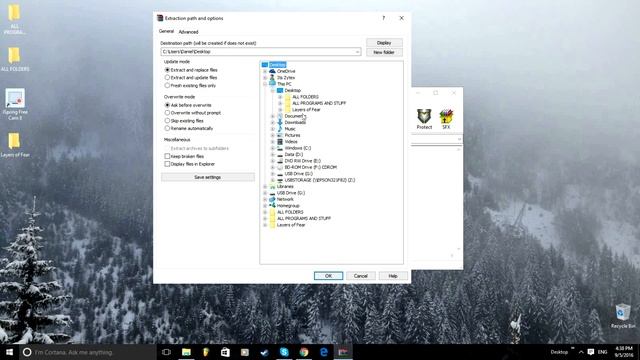Open Microsoft Edge from the taskbar
The width and height of the screenshot is (640, 360).
pyautogui.click(x=323, y=352)
